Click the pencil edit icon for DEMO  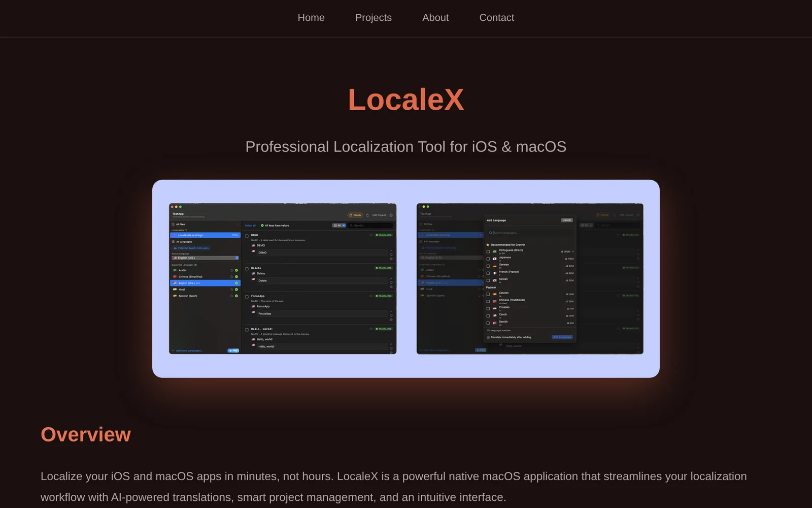pyautogui.click(x=391, y=250)
